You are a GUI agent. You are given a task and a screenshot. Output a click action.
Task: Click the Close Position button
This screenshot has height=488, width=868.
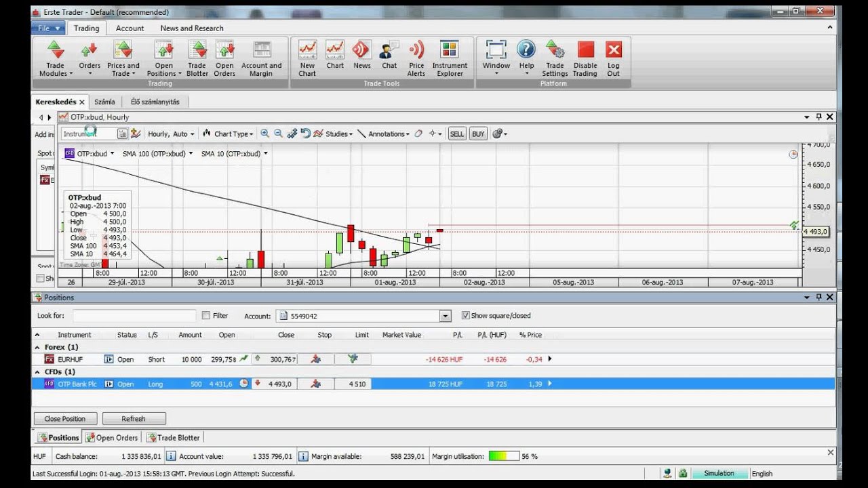coord(65,419)
